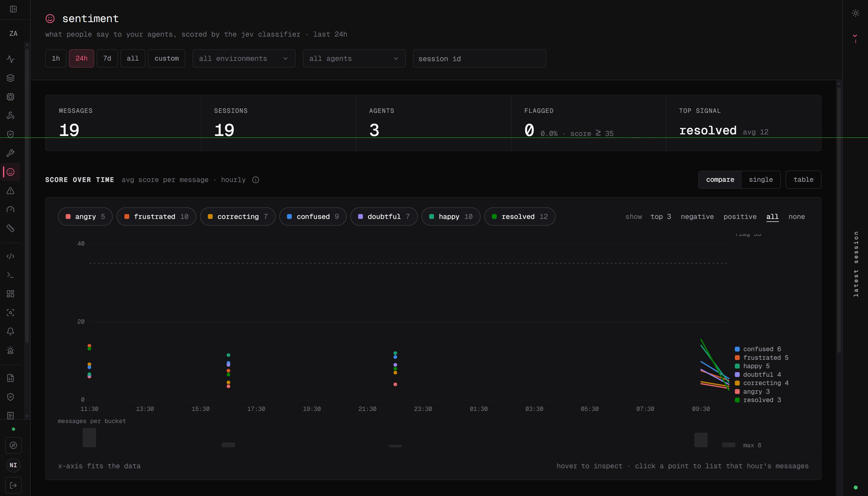The width and height of the screenshot is (868, 496).
Task: Switch chart to single mode
Action: click(761, 180)
